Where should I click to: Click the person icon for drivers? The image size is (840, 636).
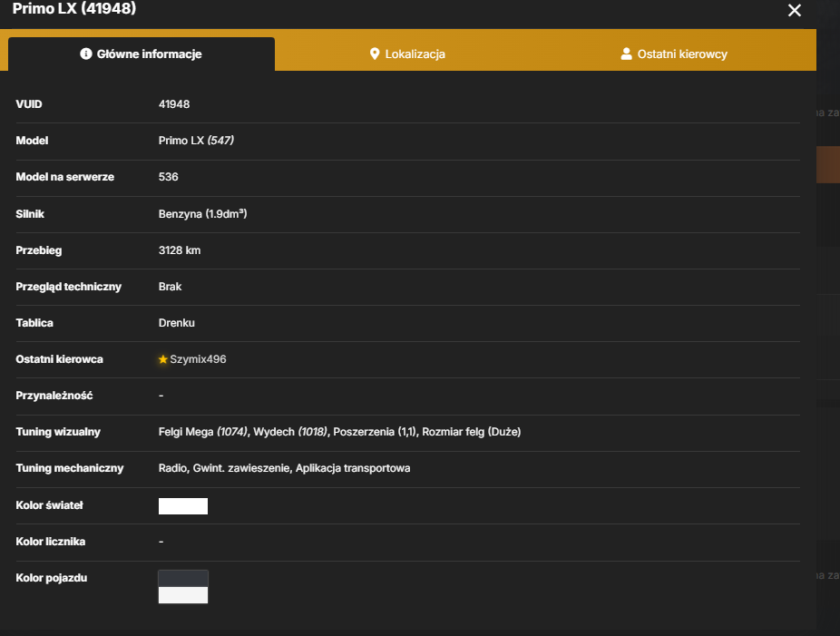click(626, 54)
